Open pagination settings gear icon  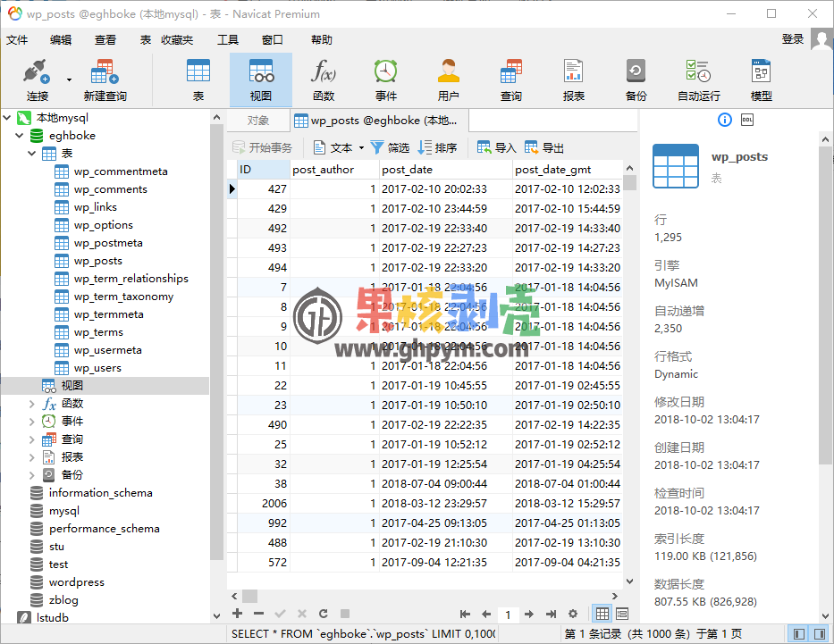coord(573,615)
